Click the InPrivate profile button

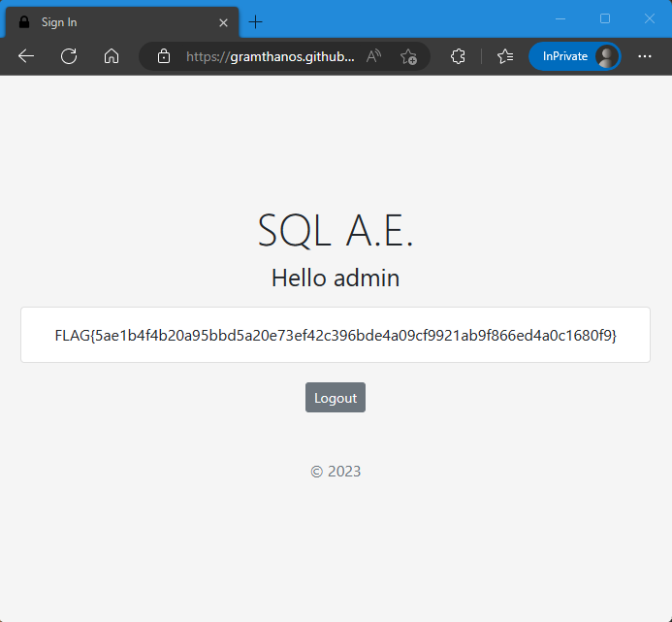click(574, 56)
